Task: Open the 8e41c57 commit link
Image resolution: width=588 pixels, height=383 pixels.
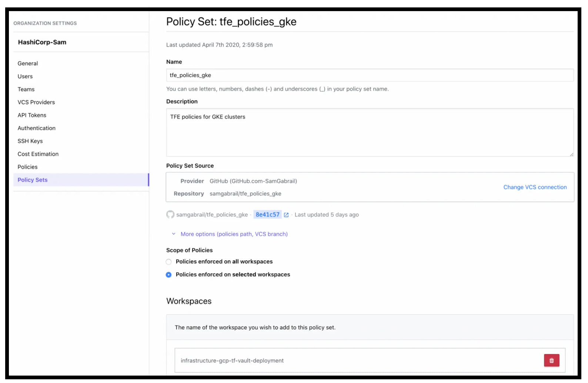Action: [x=268, y=214]
